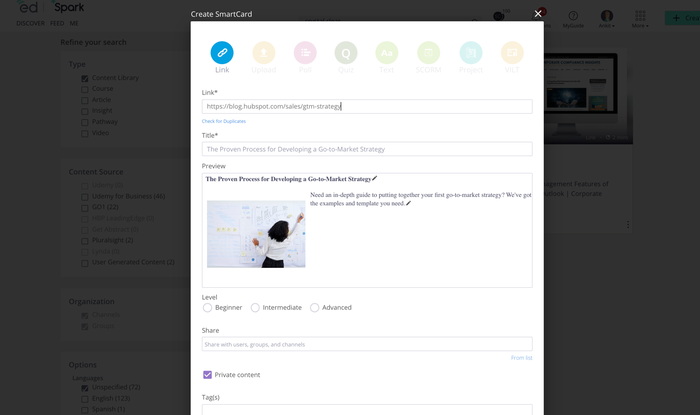The height and width of the screenshot is (415, 700).
Task: Check the Course type filter
Action: click(85, 89)
